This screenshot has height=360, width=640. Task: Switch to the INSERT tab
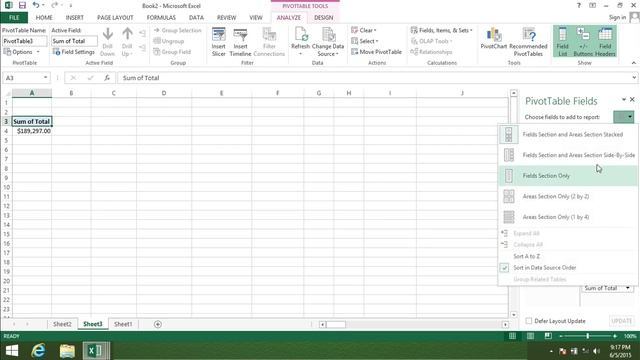point(74,18)
